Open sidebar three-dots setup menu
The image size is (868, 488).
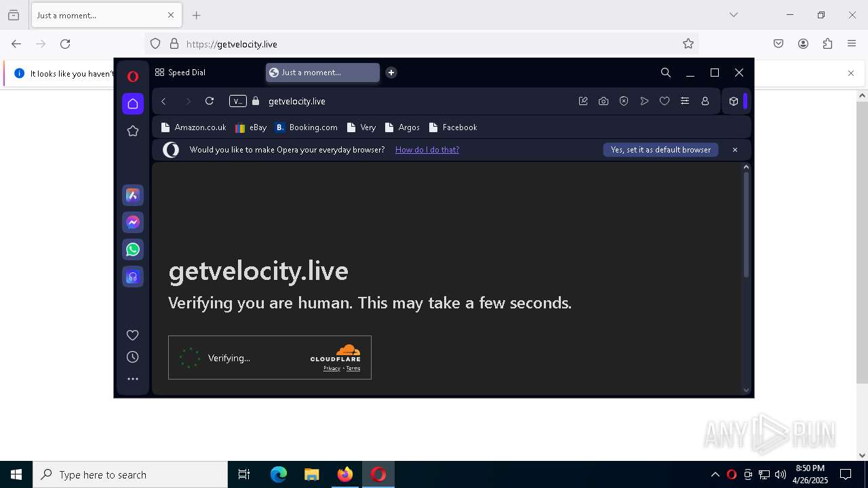point(133,379)
